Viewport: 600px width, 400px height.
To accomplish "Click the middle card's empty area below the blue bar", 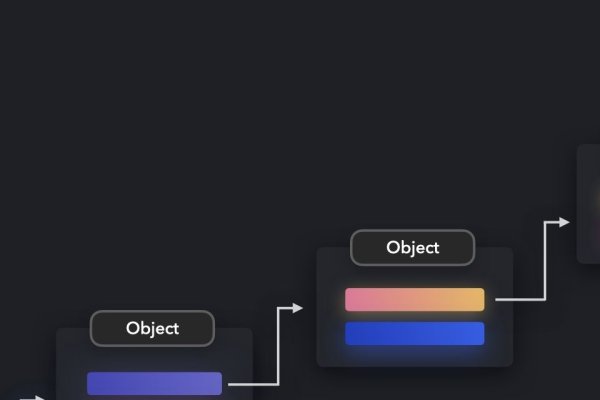I will pyautogui.click(x=414, y=357).
